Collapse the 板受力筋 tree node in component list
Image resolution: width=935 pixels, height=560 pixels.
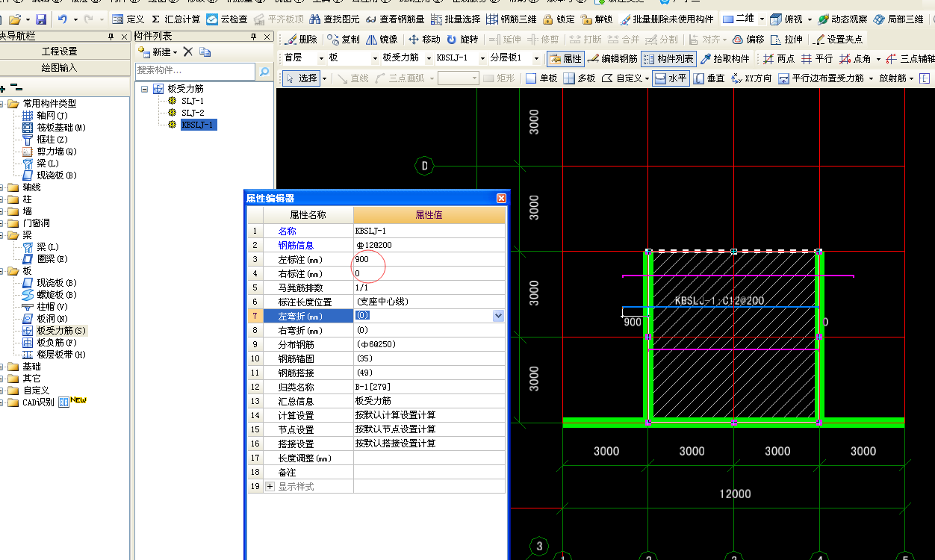(x=145, y=88)
